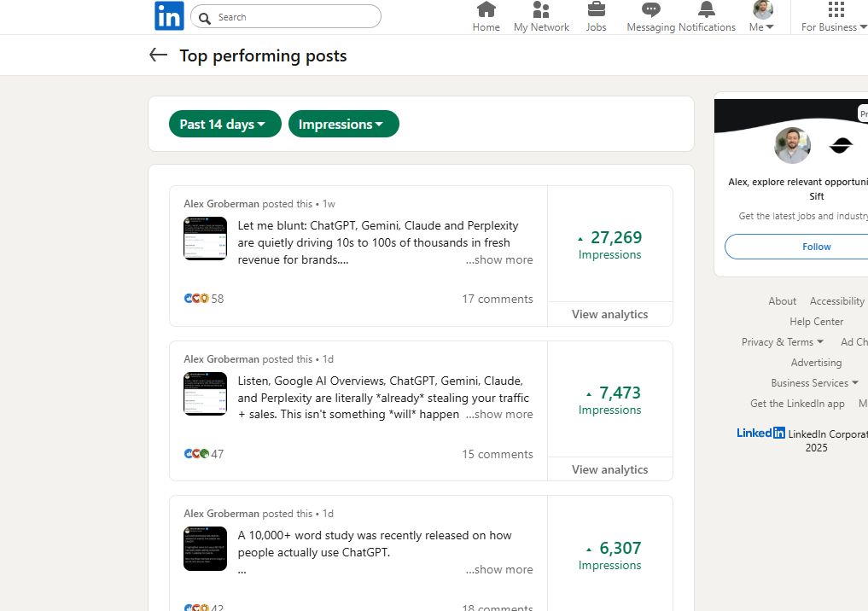Viewport: 868px width, 611px height.
Task: Show more of the 'Listen, Google AI Overviews' post
Action: pyautogui.click(x=499, y=414)
